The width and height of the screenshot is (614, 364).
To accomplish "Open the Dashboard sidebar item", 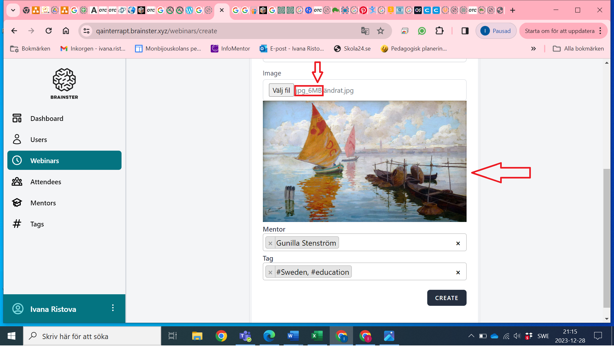I will 47,119.
